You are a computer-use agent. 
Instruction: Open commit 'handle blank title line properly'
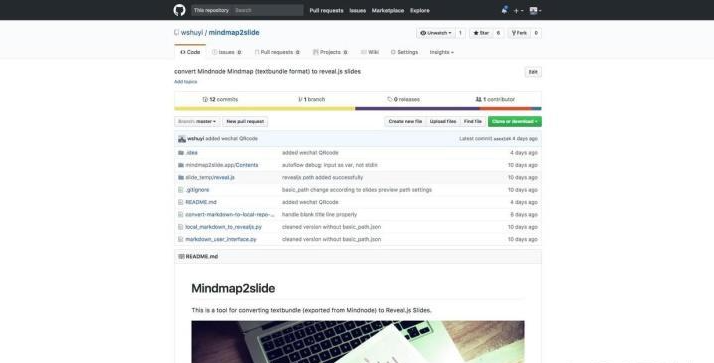coord(319,215)
